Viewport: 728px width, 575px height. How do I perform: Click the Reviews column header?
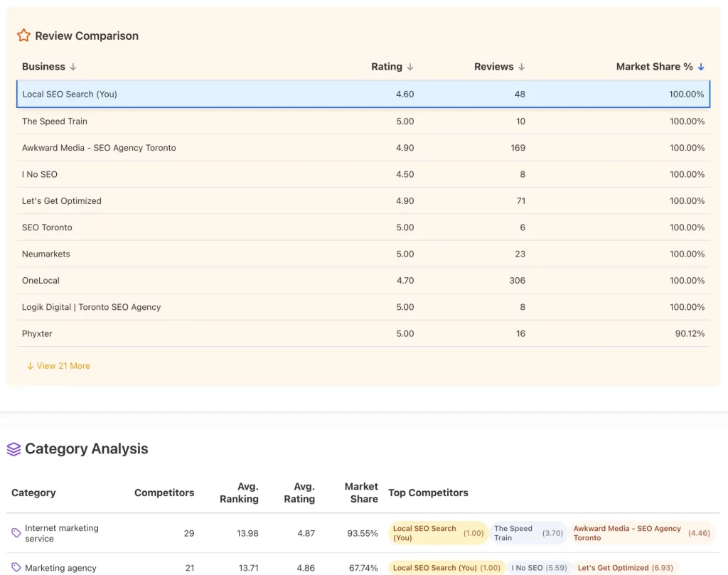tap(493, 66)
